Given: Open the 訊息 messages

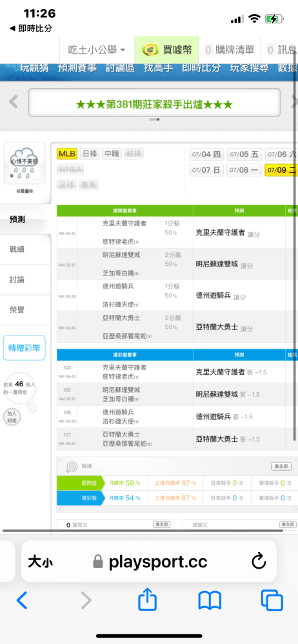Looking at the screenshot, I should [282, 50].
